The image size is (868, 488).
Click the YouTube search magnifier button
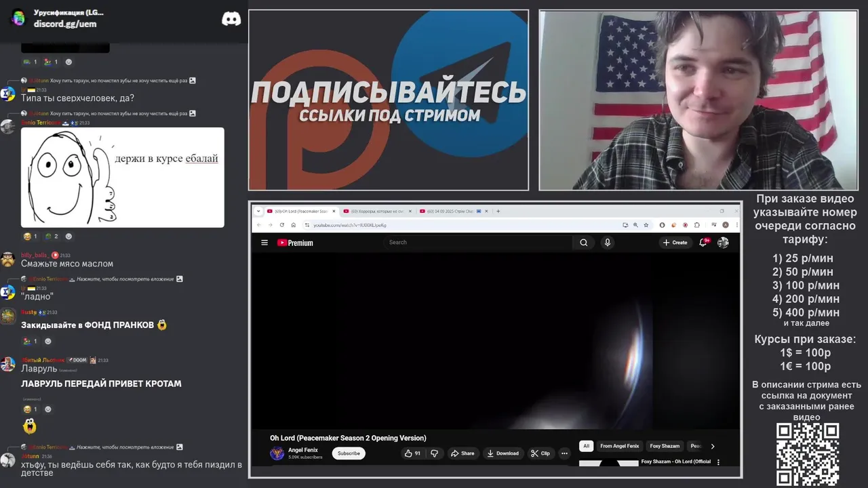click(583, 243)
